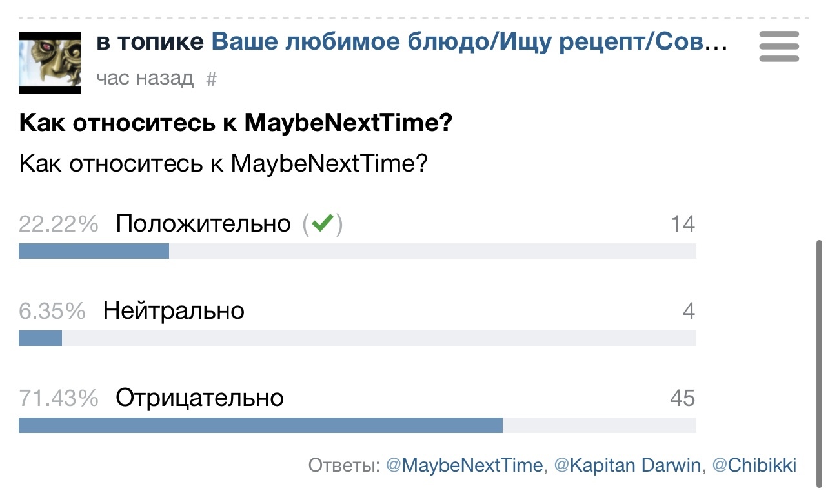
Task: Click the green checkmark next to Положительно
Action: (x=322, y=223)
